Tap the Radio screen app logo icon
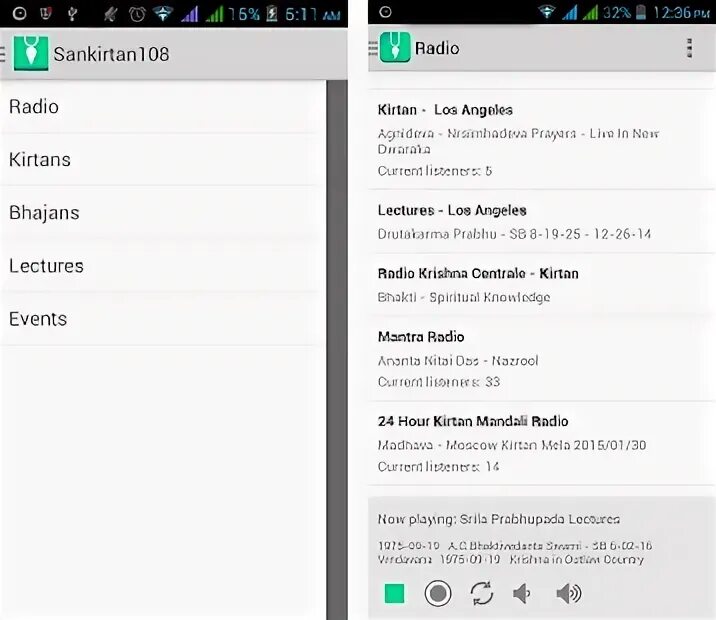 click(395, 47)
